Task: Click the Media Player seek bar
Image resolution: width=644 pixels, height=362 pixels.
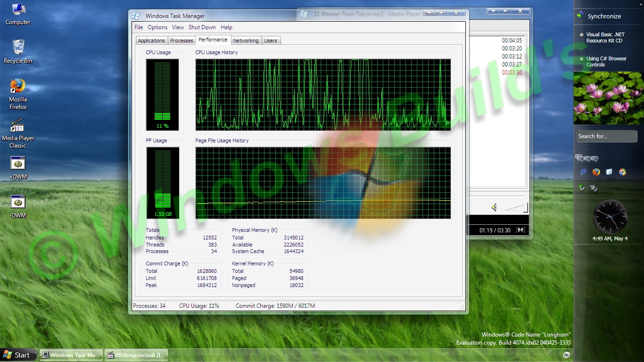Action: [x=497, y=196]
